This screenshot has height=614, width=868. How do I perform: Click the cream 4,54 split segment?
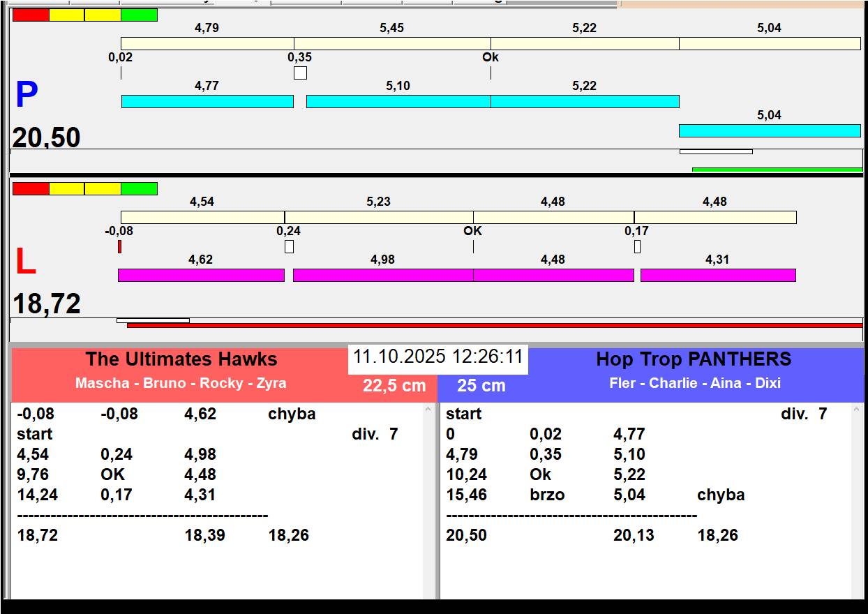tap(202, 217)
